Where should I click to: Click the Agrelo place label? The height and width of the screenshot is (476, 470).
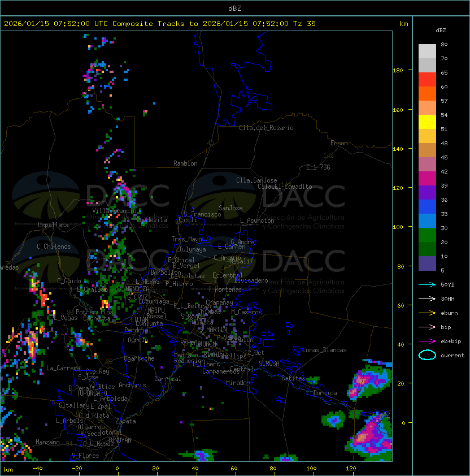[138, 340]
